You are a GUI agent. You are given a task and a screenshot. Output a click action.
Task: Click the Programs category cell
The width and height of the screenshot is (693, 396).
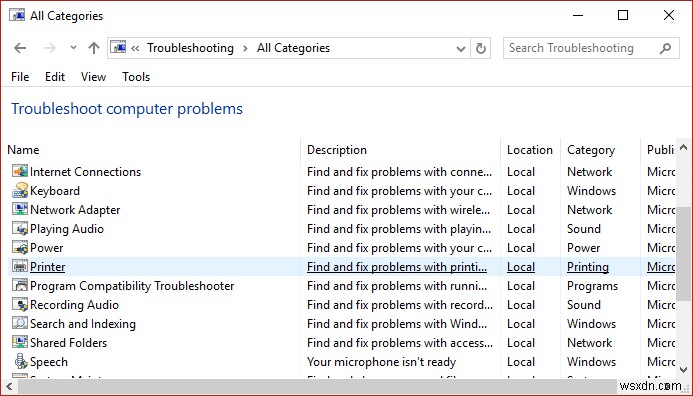click(x=592, y=286)
